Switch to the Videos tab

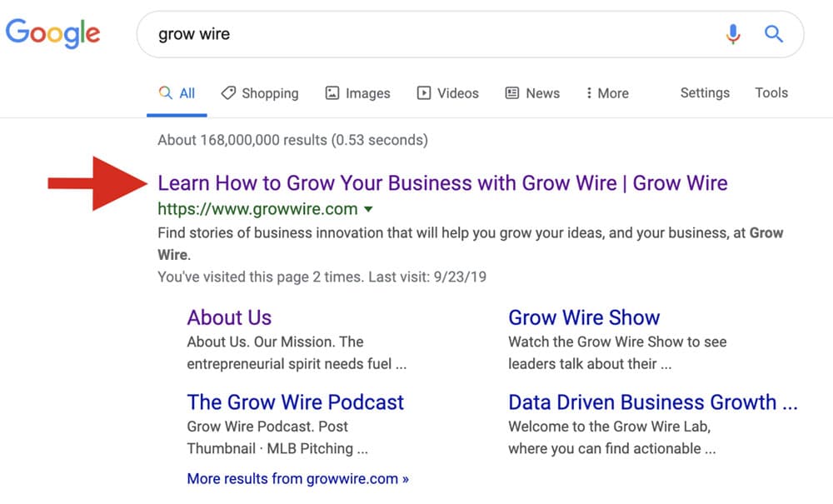point(448,93)
